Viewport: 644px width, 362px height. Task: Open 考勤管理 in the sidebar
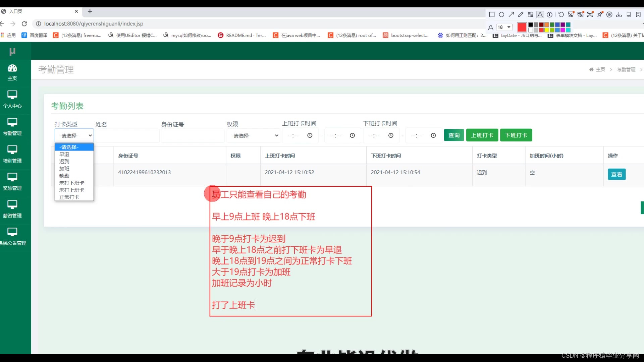coord(12,127)
